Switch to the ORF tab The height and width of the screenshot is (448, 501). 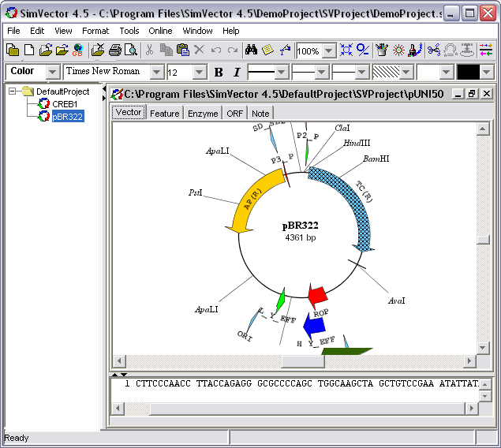[235, 114]
